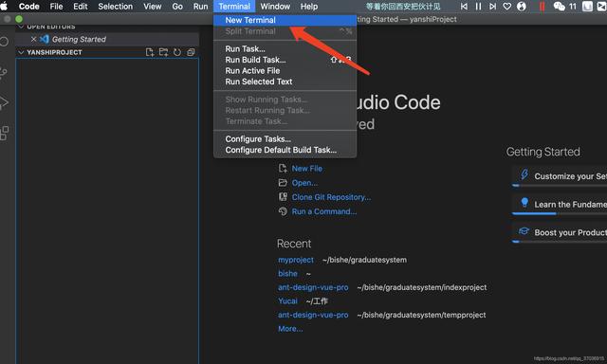Image resolution: width=607 pixels, height=364 pixels.
Task: Click the repository icon beside Clone Git Repository
Action: pos(283,197)
